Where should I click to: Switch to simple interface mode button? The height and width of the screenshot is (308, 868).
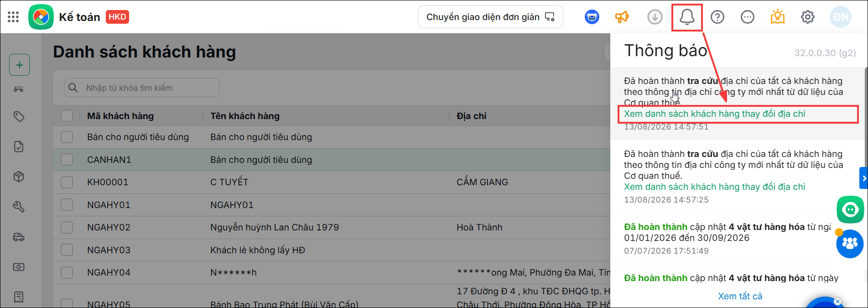[x=490, y=17]
